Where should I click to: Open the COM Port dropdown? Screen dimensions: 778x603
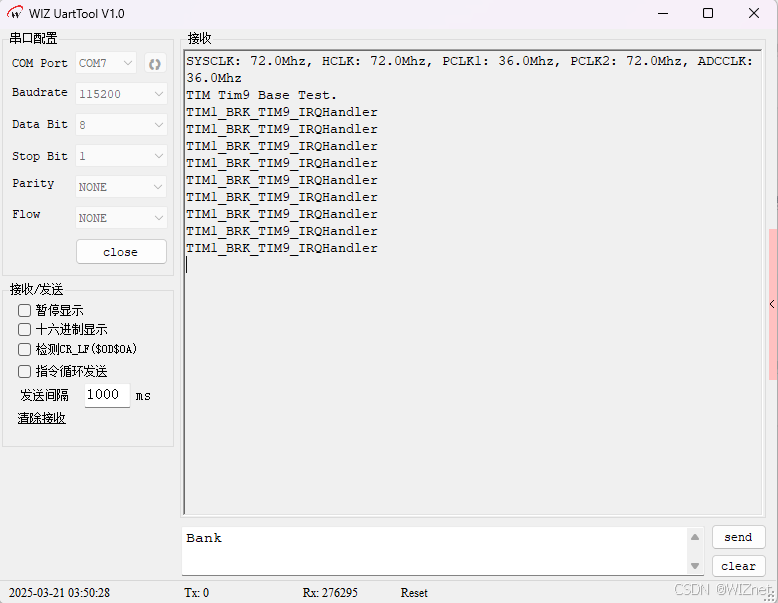106,64
